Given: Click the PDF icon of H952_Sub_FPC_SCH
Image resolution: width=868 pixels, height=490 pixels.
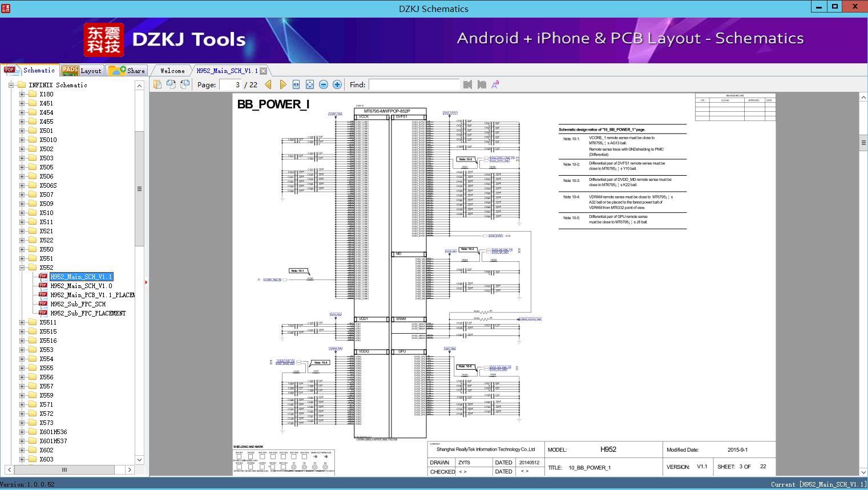Looking at the screenshot, I should (x=43, y=303).
